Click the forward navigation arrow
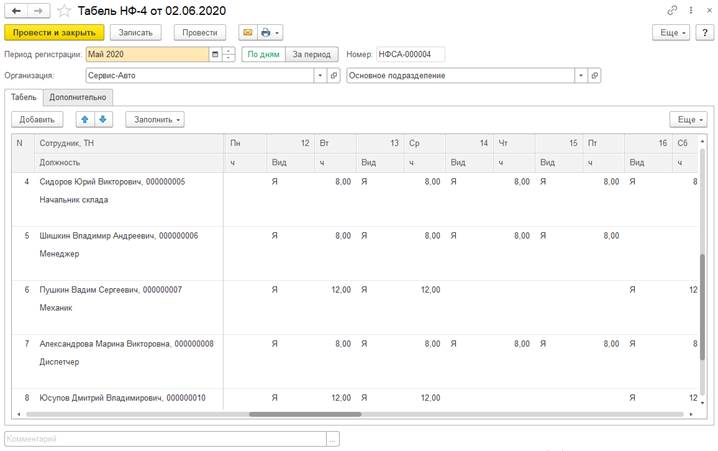 tap(38, 10)
